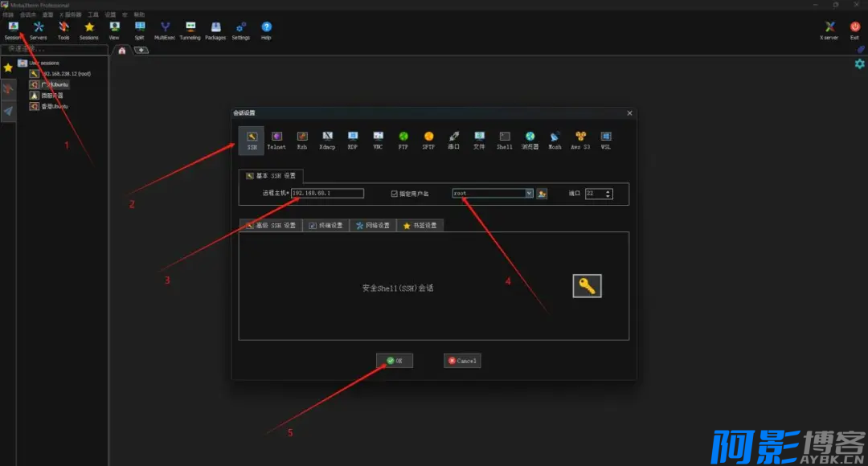Switch to the 高级 SSH 设置 tab
This screenshot has height=466, width=868.
(271, 225)
